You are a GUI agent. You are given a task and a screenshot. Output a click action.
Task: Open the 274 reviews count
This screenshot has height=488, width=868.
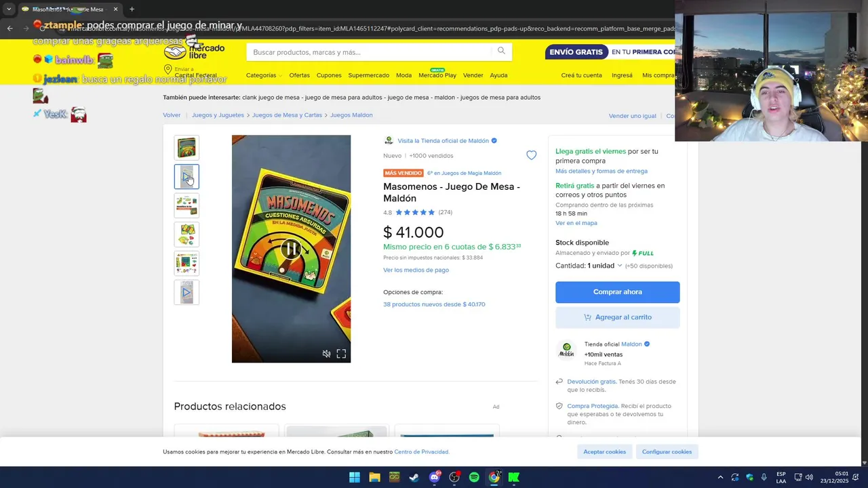[446, 212]
